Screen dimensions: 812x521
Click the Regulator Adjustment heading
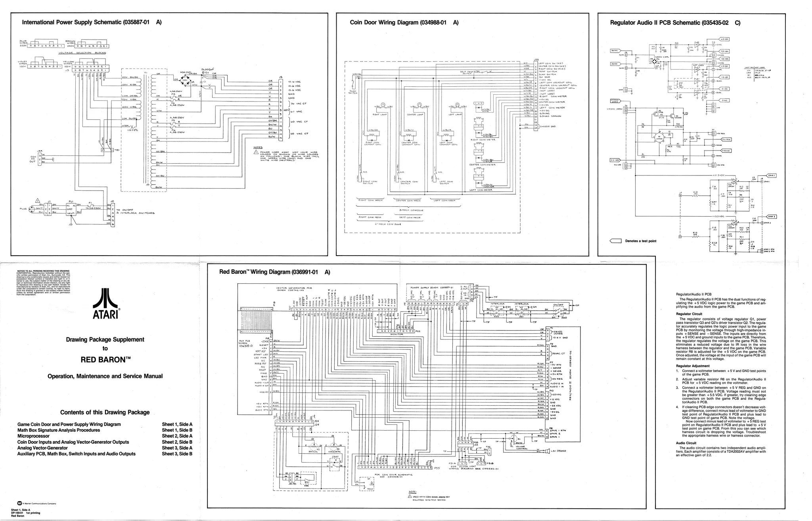click(693, 366)
